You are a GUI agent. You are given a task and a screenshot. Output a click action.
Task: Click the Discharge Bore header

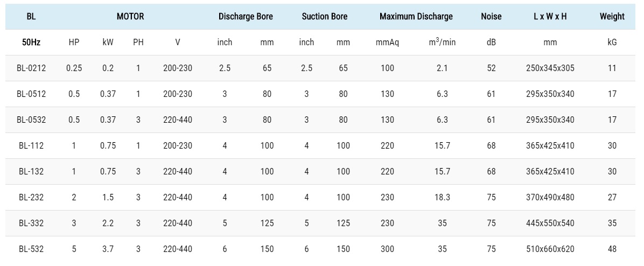click(x=246, y=17)
